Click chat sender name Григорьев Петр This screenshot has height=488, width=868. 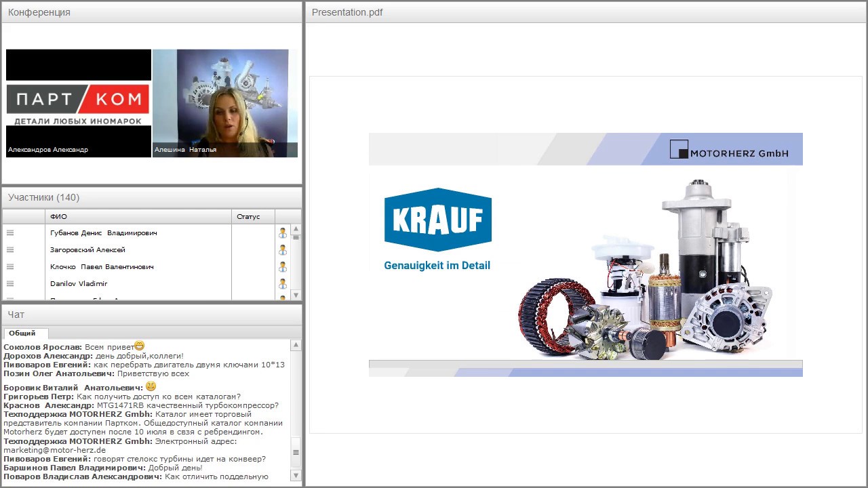point(39,396)
